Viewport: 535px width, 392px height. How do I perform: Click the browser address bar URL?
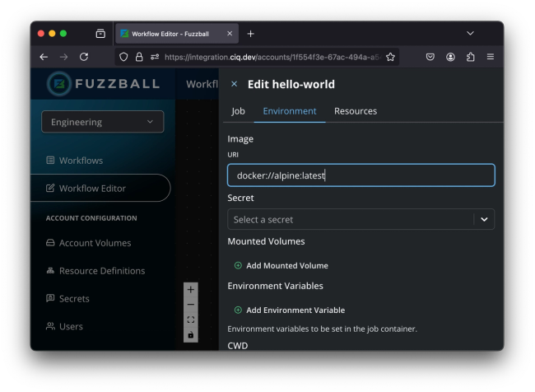coord(273,57)
